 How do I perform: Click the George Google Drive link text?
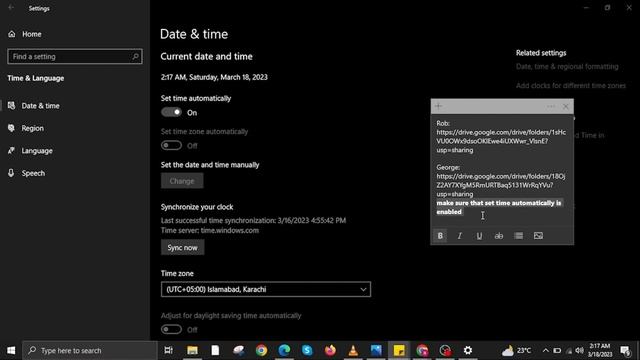[x=501, y=185]
